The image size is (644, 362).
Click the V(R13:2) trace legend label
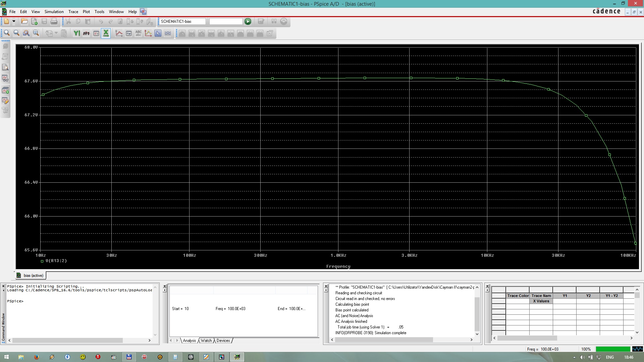tap(56, 261)
